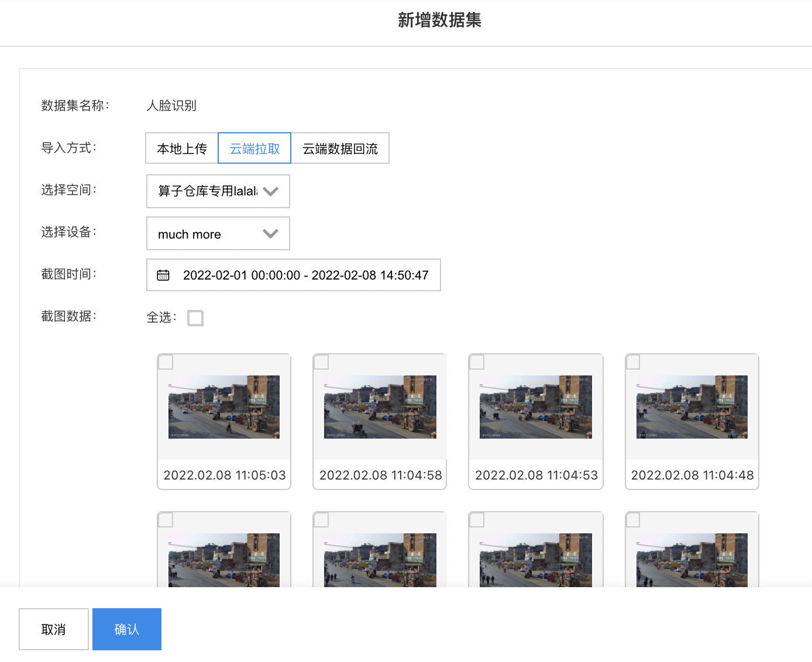The width and height of the screenshot is (812, 662).
Task: Click the chevron arrow of the 算子仓库专用 dropdown
Action: pos(271,191)
